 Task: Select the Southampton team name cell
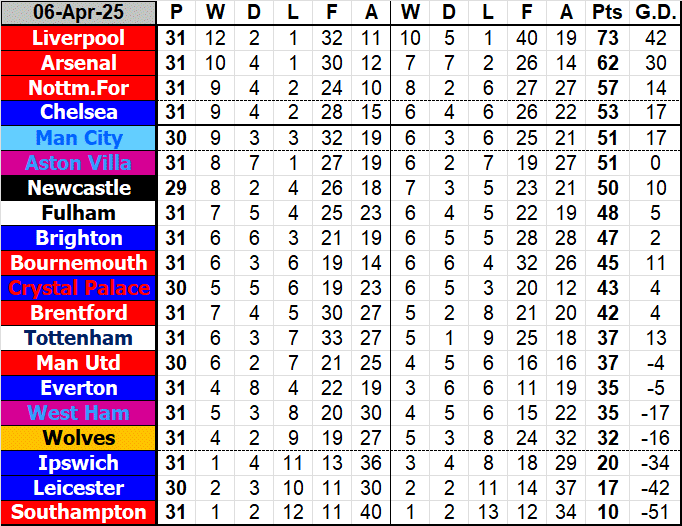coord(79,513)
